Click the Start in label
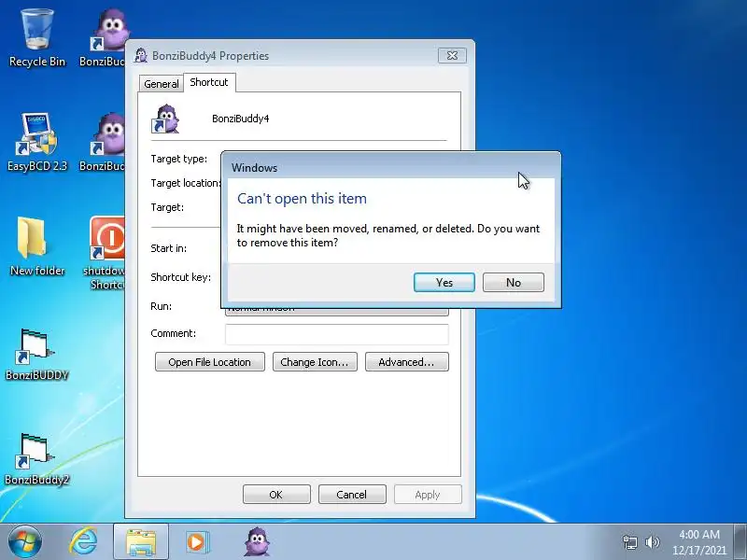The height and width of the screenshot is (560, 747). [x=169, y=248]
